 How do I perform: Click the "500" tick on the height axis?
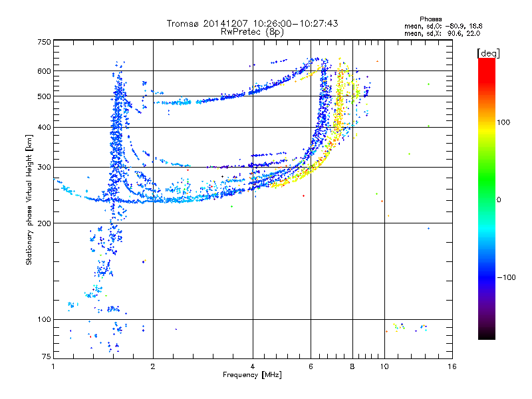pyautogui.click(x=45, y=96)
